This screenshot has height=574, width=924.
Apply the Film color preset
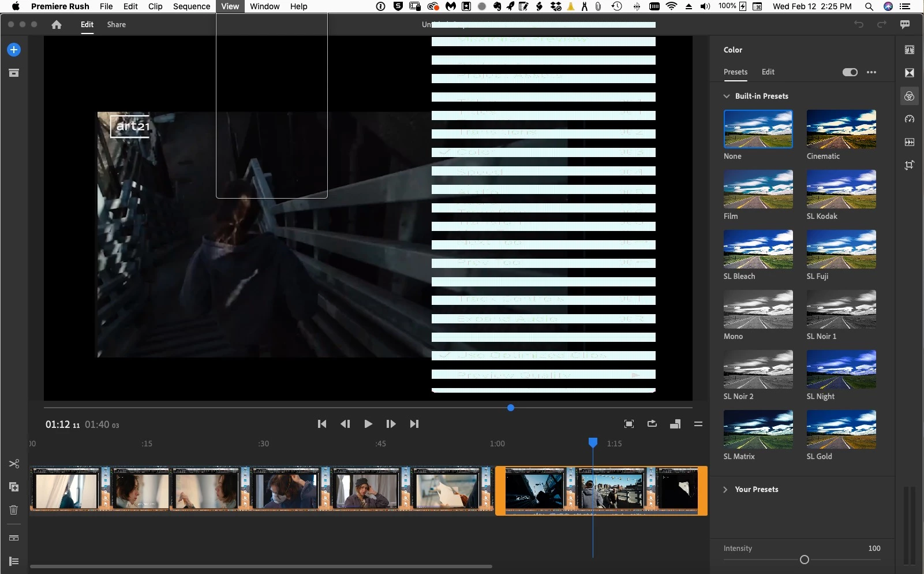[x=758, y=189]
